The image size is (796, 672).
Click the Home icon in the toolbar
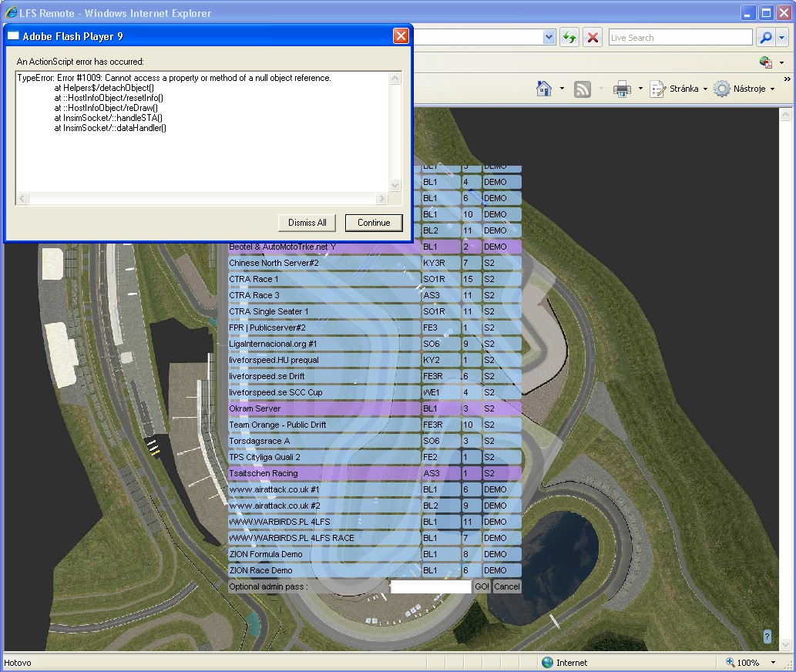[544, 89]
